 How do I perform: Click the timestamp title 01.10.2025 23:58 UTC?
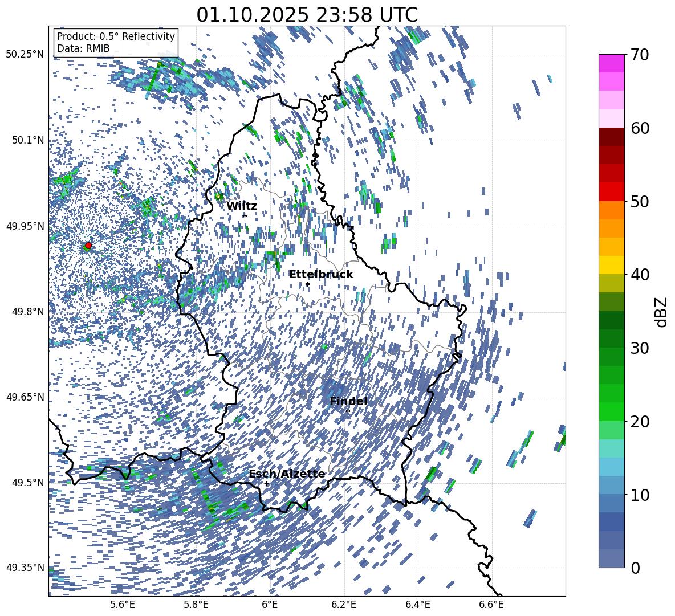point(307,14)
